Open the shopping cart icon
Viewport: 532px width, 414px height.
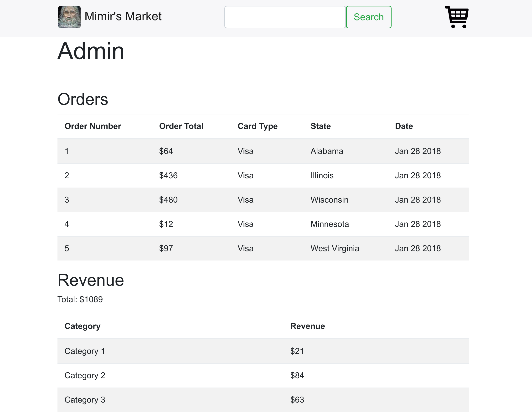pos(456,17)
